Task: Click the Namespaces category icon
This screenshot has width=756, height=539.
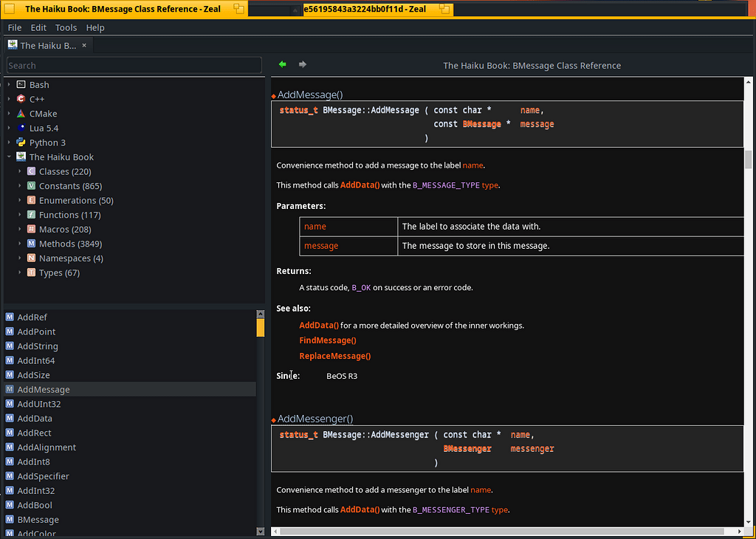Action: [31, 258]
